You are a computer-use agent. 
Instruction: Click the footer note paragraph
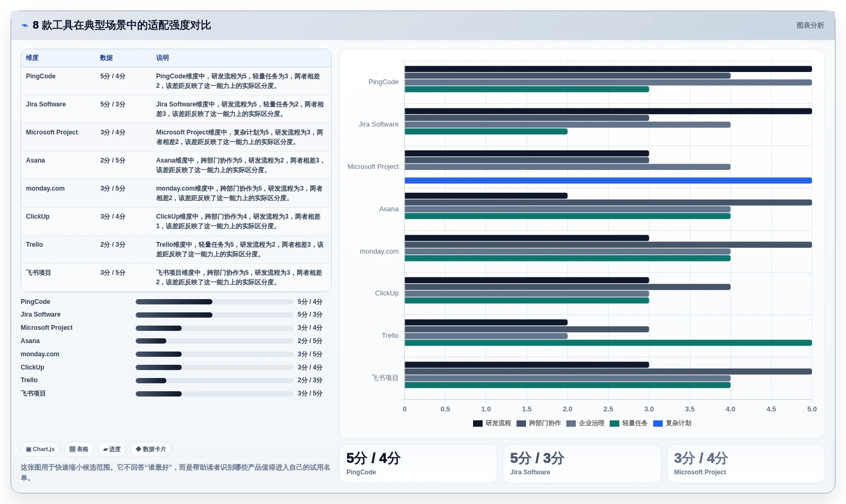175,473
